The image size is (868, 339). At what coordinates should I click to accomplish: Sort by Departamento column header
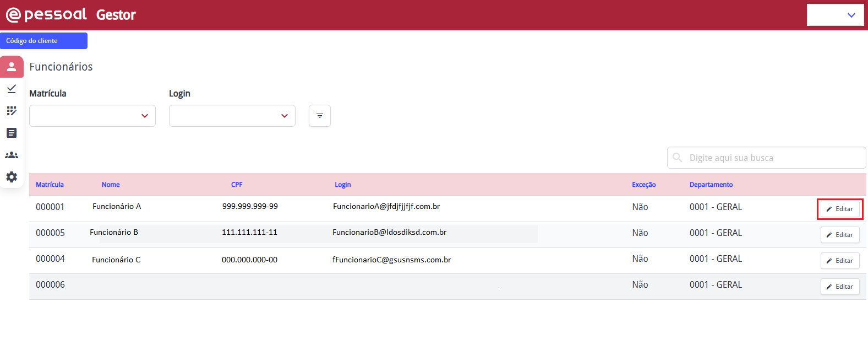[x=711, y=185]
